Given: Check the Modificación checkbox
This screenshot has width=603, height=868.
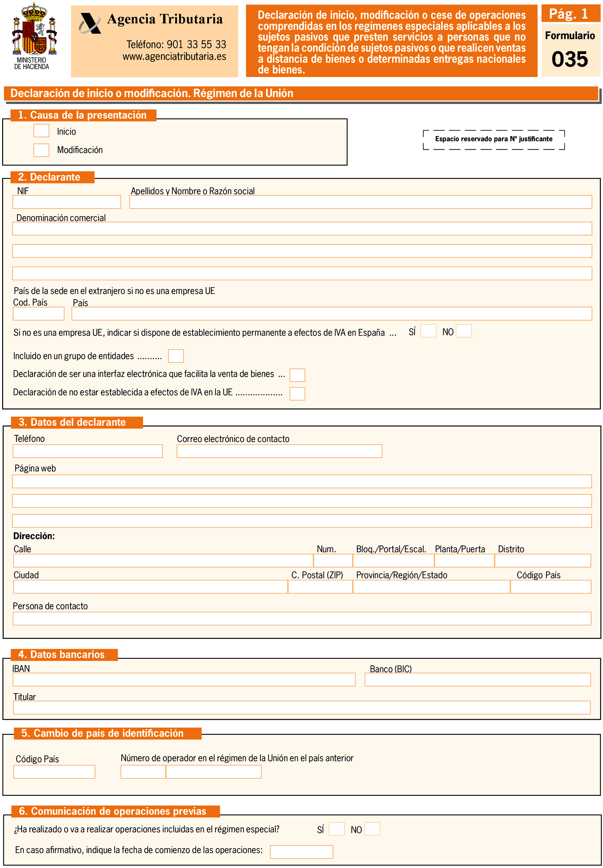Looking at the screenshot, I should click(41, 150).
